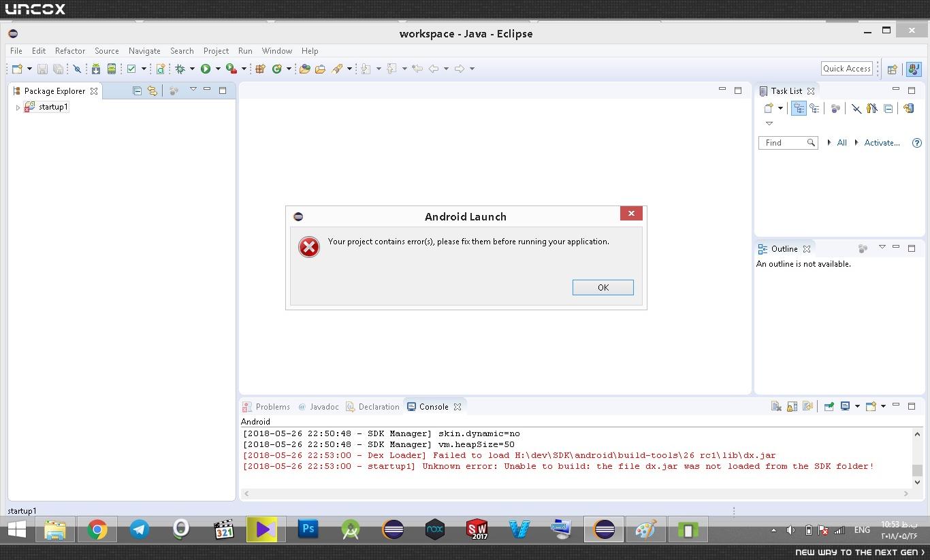Image resolution: width=930 pixels, height=560 pixels.
Task: Toggle Link with Editor in Package Explorer
Action: [x=153, y=90]
